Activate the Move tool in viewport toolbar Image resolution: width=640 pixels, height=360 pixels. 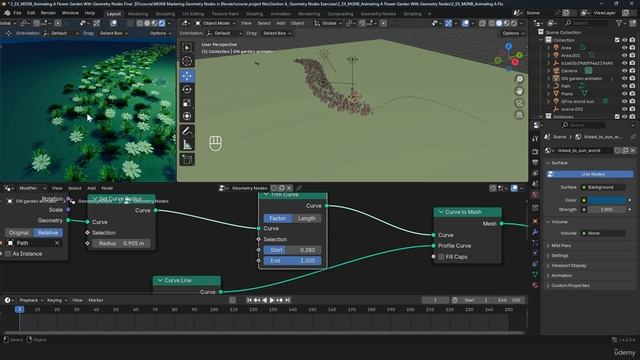187,76
